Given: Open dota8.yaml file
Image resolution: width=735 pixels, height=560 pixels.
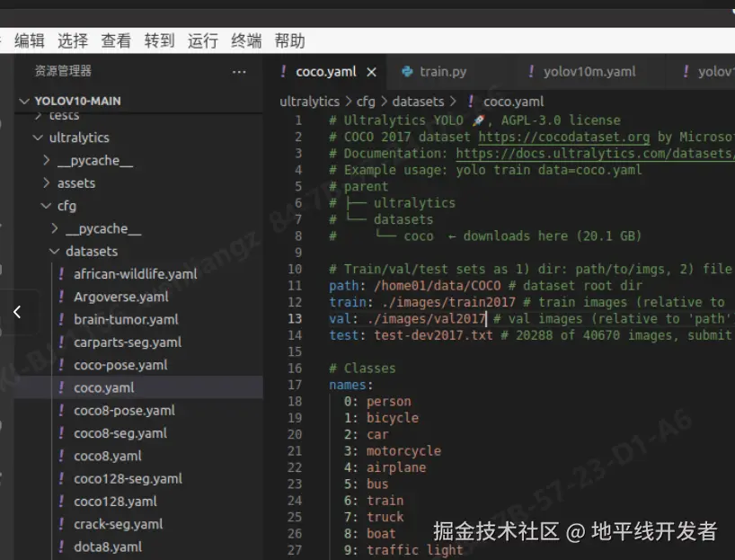Looking at the screenshot, I should pos(108,547).
